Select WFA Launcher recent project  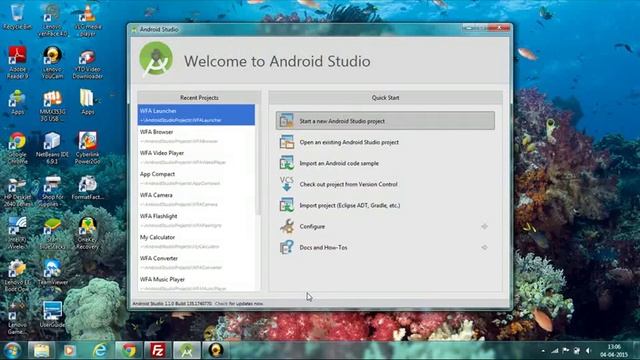(196, 115)
